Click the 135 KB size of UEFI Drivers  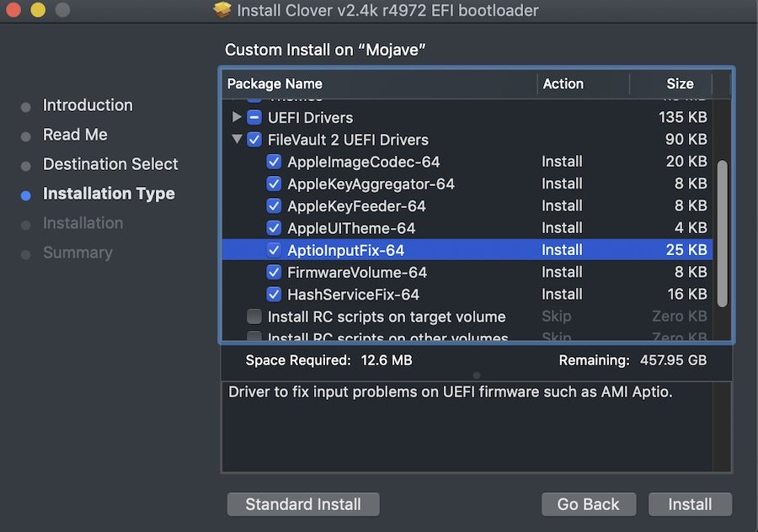click(x=682, y=117)
